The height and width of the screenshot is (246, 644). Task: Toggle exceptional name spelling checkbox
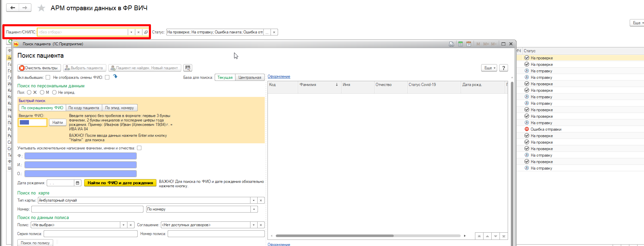[x=139, y=148]
